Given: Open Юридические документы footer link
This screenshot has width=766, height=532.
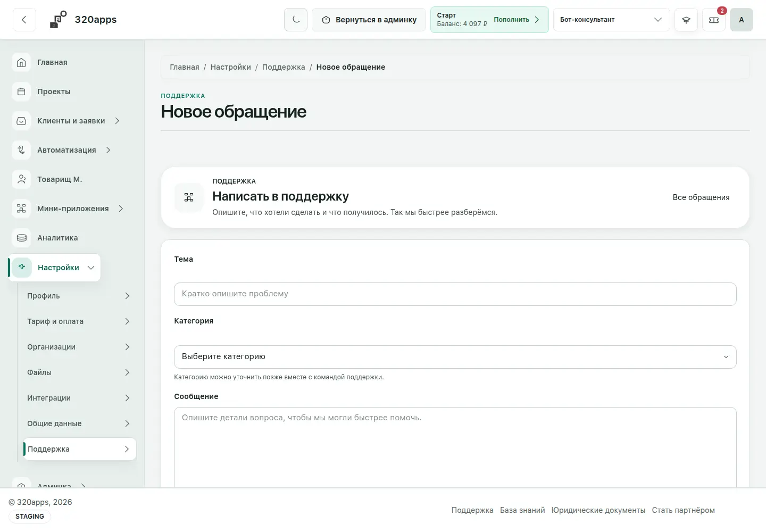Looking at the screenshot, I should click(x=598, y=510).
